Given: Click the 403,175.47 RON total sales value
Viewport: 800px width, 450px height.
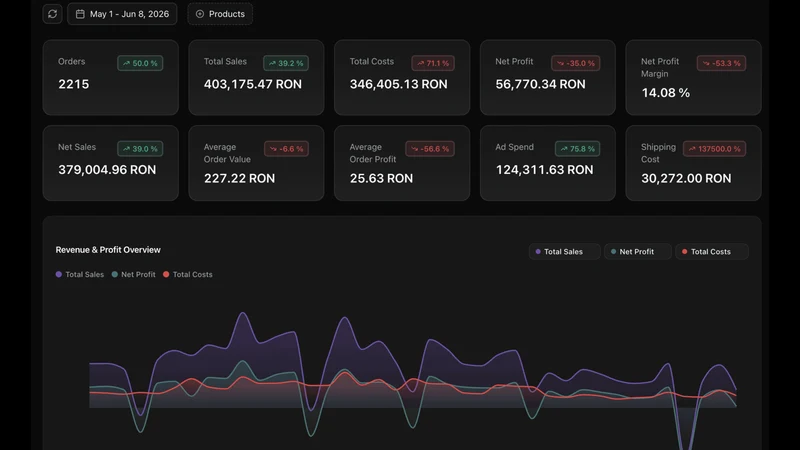Looking at the screenshot, I should [253, 84].
